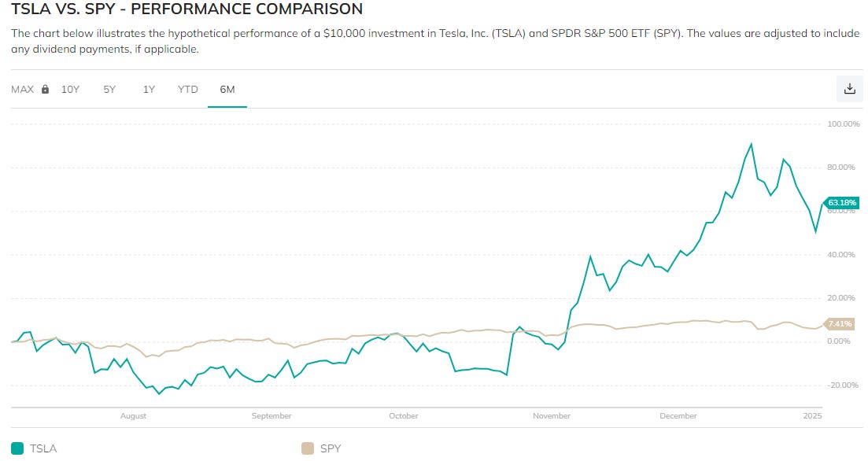Click the 63.18% TSLA value badge
This screenshot has width=868, height=461.
click(x=841, y=202)
